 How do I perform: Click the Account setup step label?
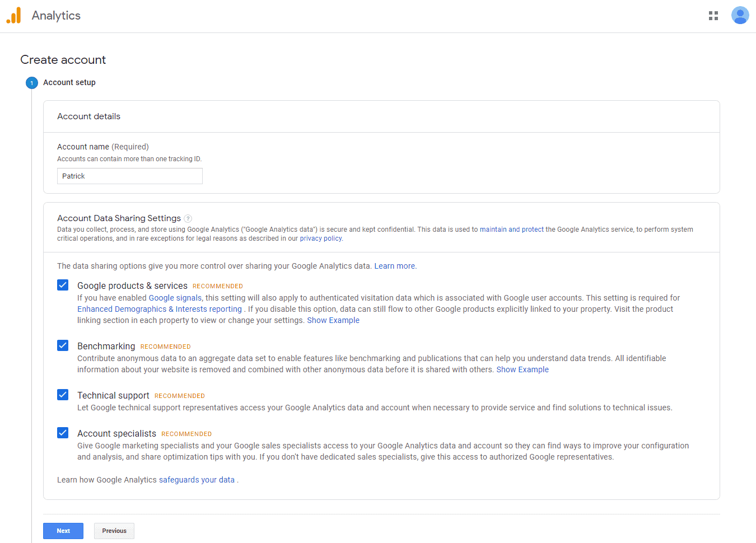tap(69, 82)
